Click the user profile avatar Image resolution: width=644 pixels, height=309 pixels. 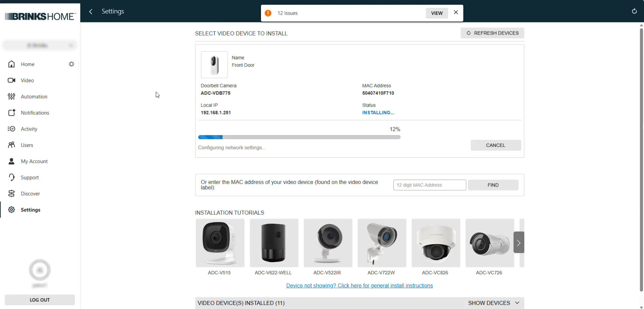(40, 270)
